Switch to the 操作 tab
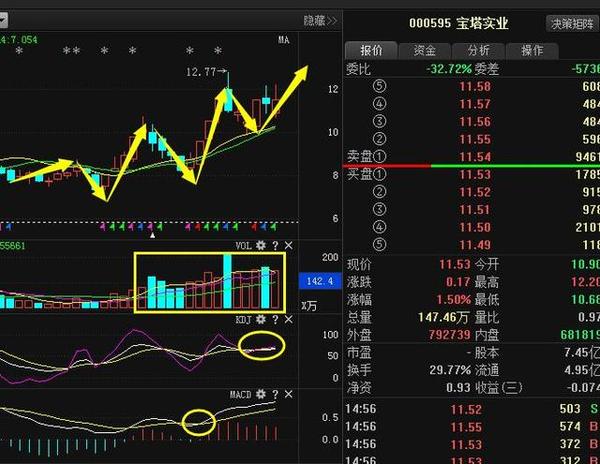Image resolution: width=600 pixels, height=464 pixels. [532, 50]
